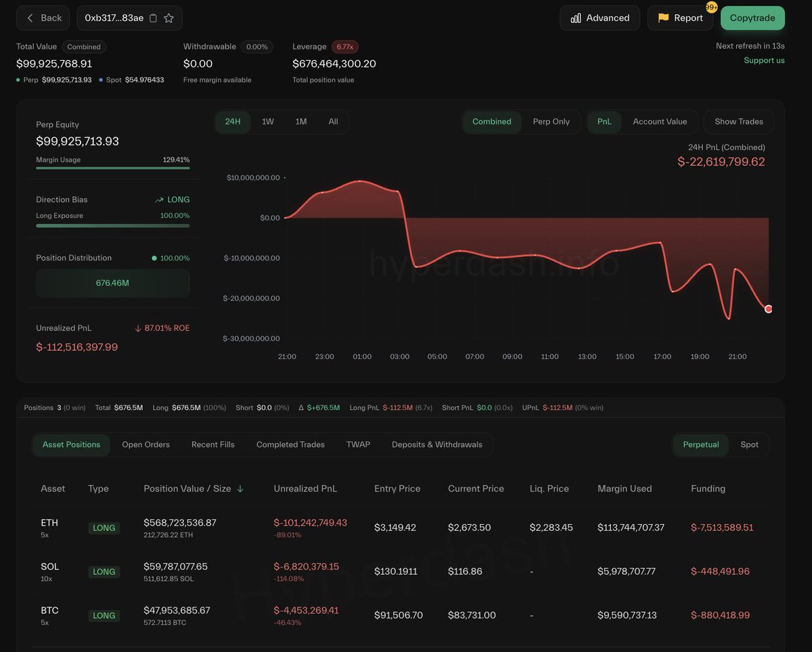Click the flag icon inside Report button

(x=664, y=18)
